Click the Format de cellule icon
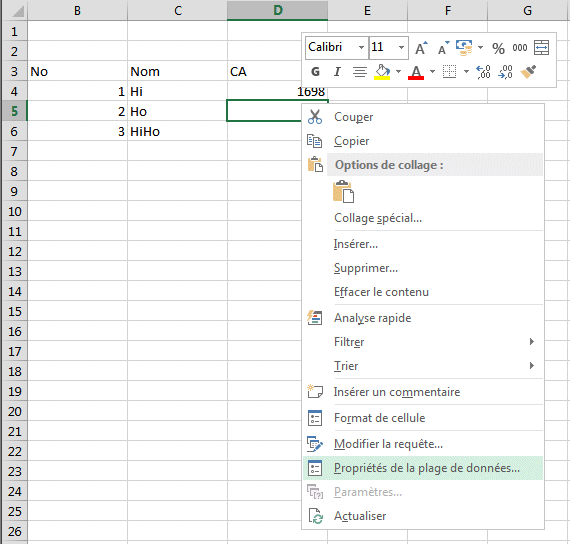 pyautogui.click(x=315, y=418)
